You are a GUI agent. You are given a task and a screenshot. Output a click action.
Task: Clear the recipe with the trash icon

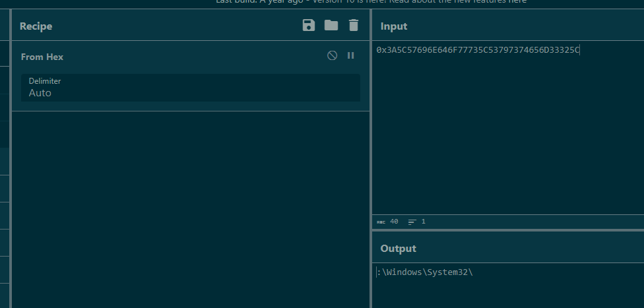click(354, 26)
